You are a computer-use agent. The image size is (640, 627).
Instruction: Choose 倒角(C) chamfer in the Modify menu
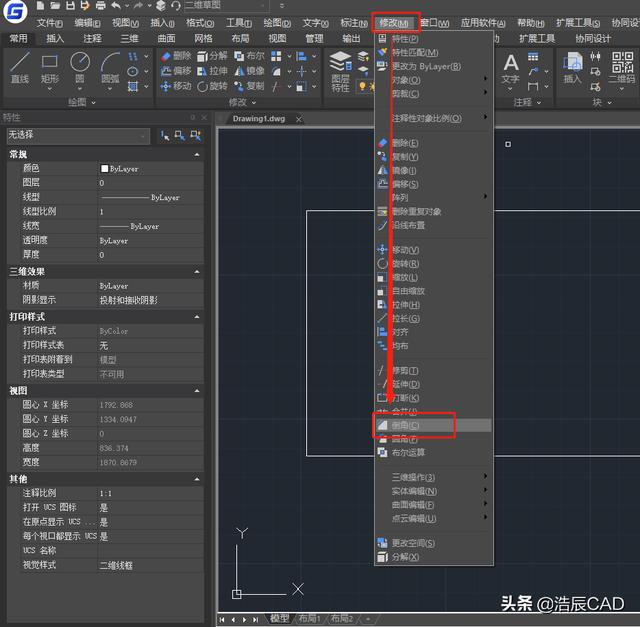pyautogui.click(x=433, y=425)
